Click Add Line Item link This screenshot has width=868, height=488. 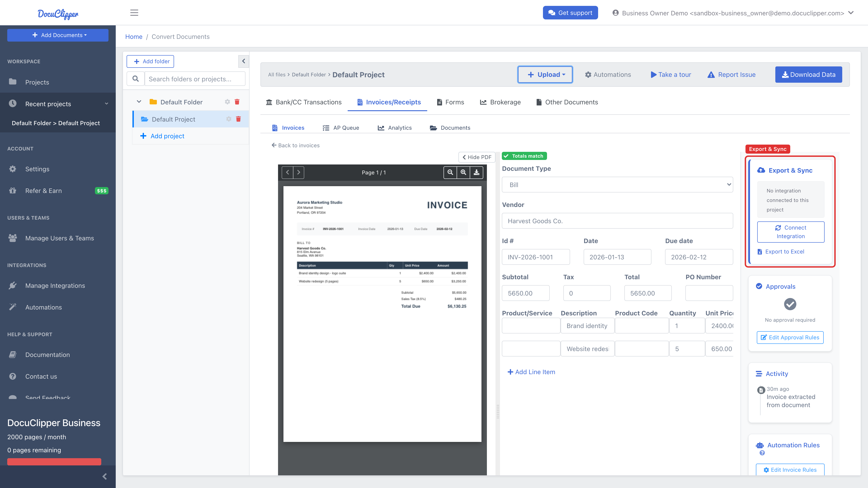[531, 372]
